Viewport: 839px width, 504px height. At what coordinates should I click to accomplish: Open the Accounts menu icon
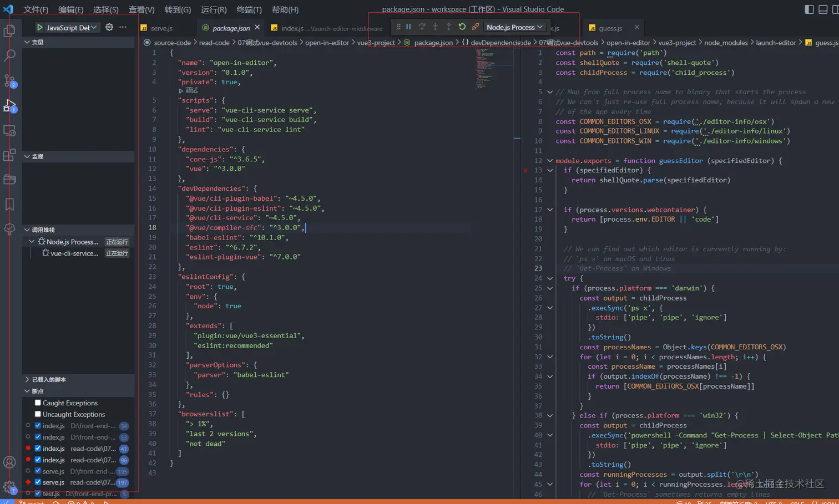click(9, 462)
